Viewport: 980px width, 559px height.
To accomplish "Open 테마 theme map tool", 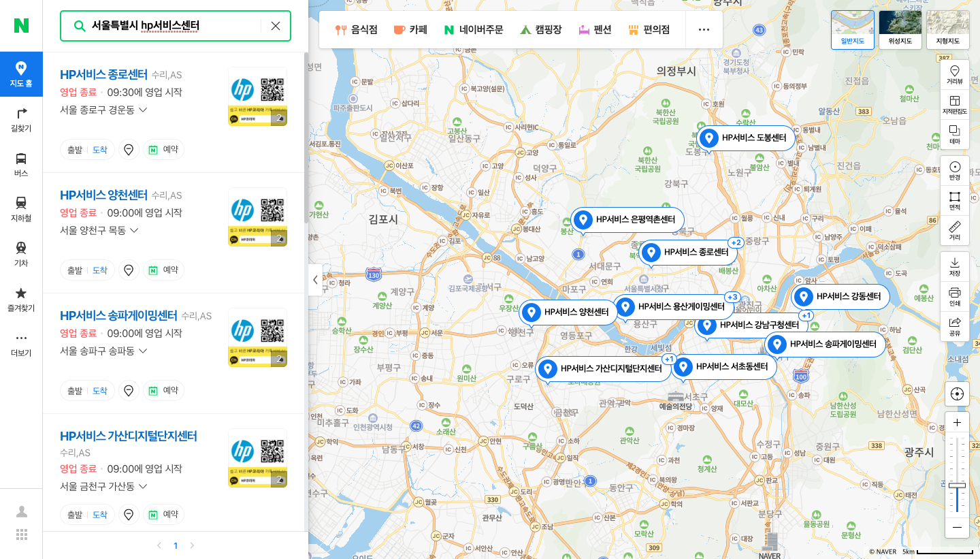I will click(955, 135).
